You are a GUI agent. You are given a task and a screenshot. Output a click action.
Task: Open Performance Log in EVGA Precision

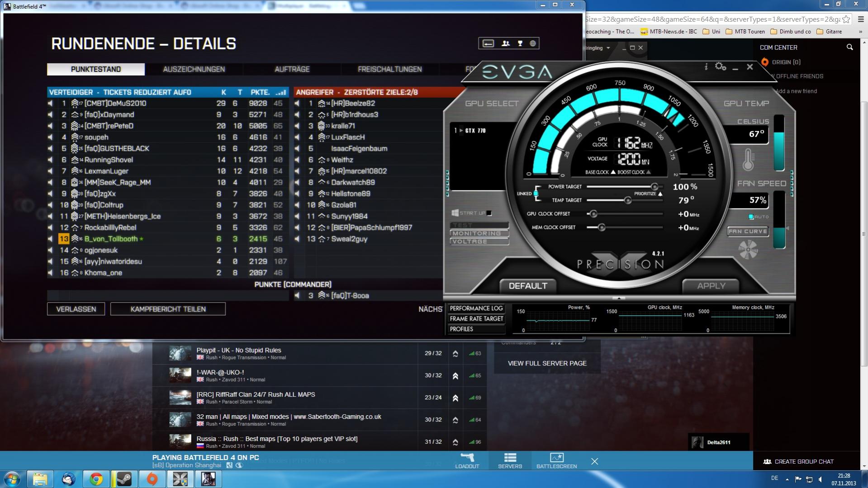tap(476, 308)
